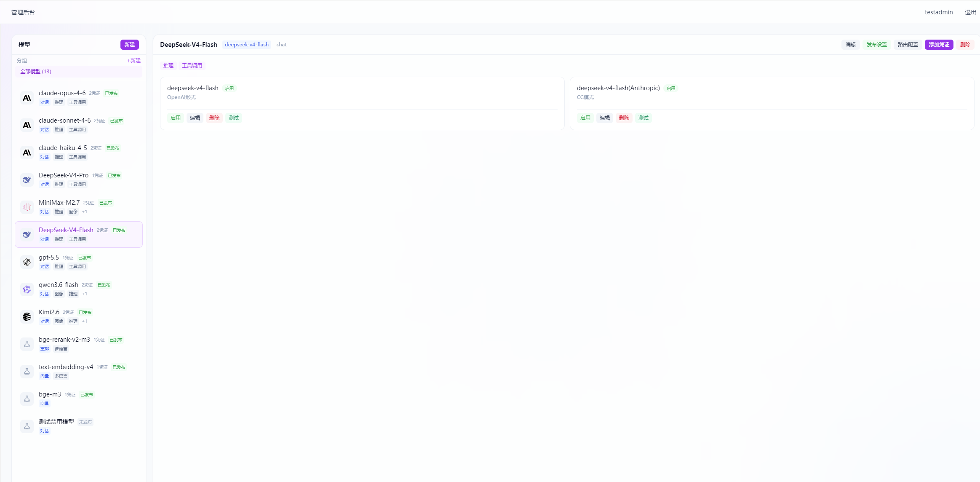This screenshot has width=980, height=482.
Task: Select the OpenAI logo beside gpt-5.5
Action: (27, 262)
